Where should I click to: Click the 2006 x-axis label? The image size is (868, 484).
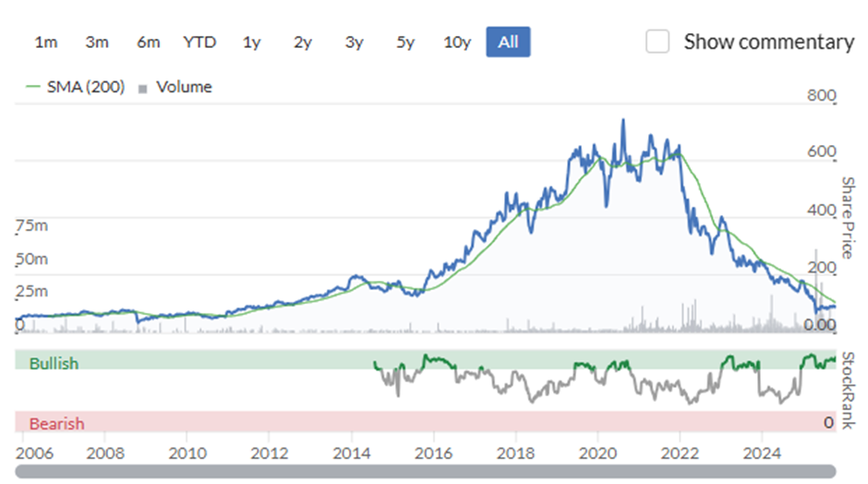pyautogui.click(x=34, y=453)
